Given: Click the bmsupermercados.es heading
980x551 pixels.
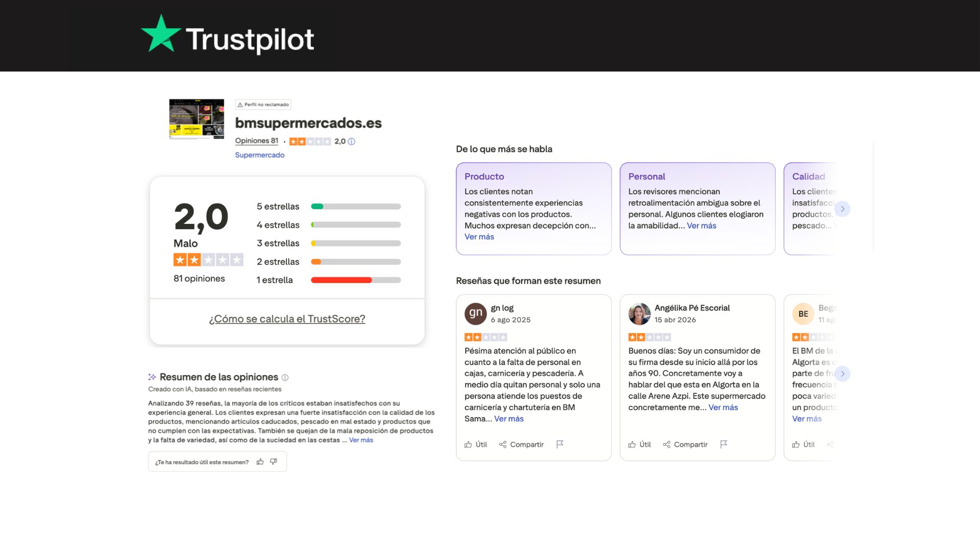Looking at the screenshot, I should coord(308,123).
